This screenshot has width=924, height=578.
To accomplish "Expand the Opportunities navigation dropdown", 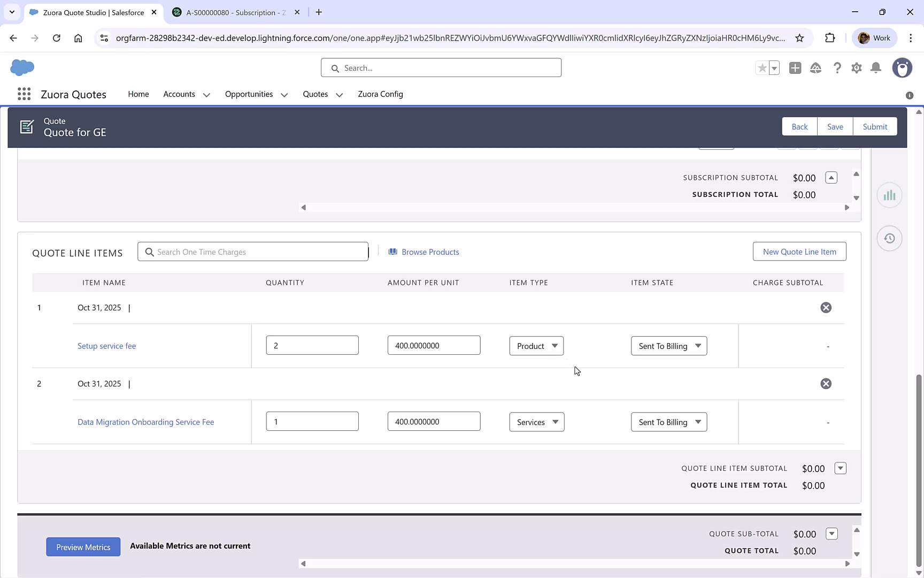I will coord(284,94).
